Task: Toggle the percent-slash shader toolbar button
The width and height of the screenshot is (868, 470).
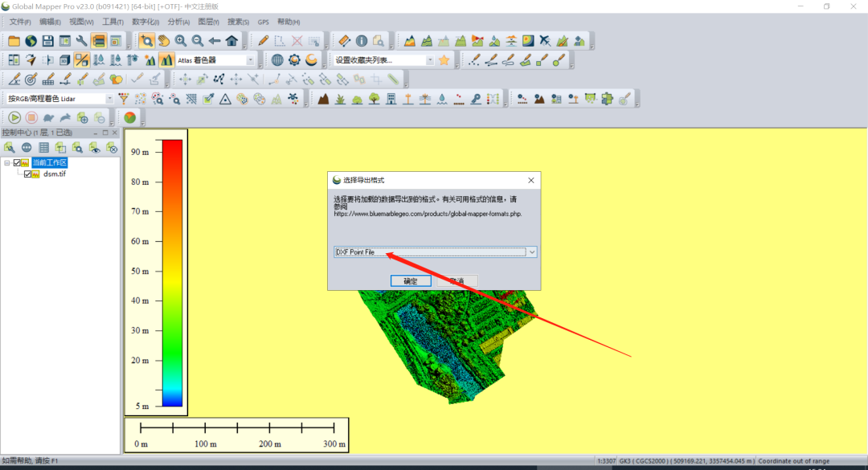Action: pyautogui.click(x=81, y=60)
